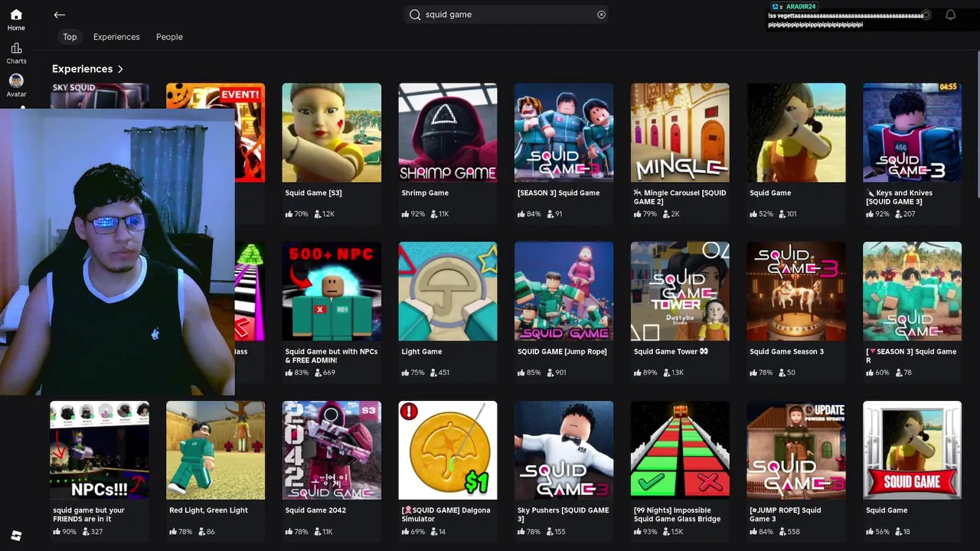Open the Squid Game [S3] thumbnail
The image size is (980, 551).
(x=332, y=132)
